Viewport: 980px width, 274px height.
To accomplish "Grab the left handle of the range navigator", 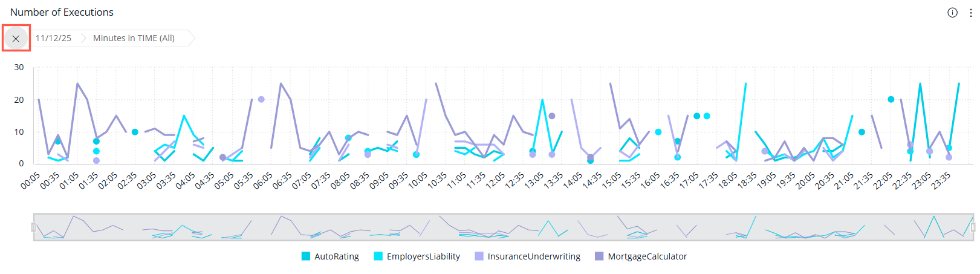I will pyautogui.click(x=33, y=227).
